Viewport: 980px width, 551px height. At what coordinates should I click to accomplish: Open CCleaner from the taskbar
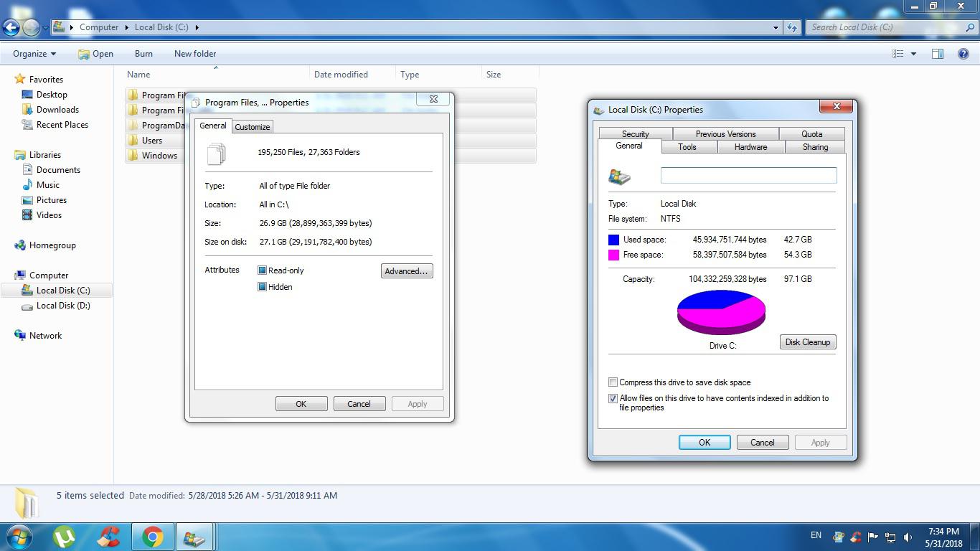click(x=108, y=537)
